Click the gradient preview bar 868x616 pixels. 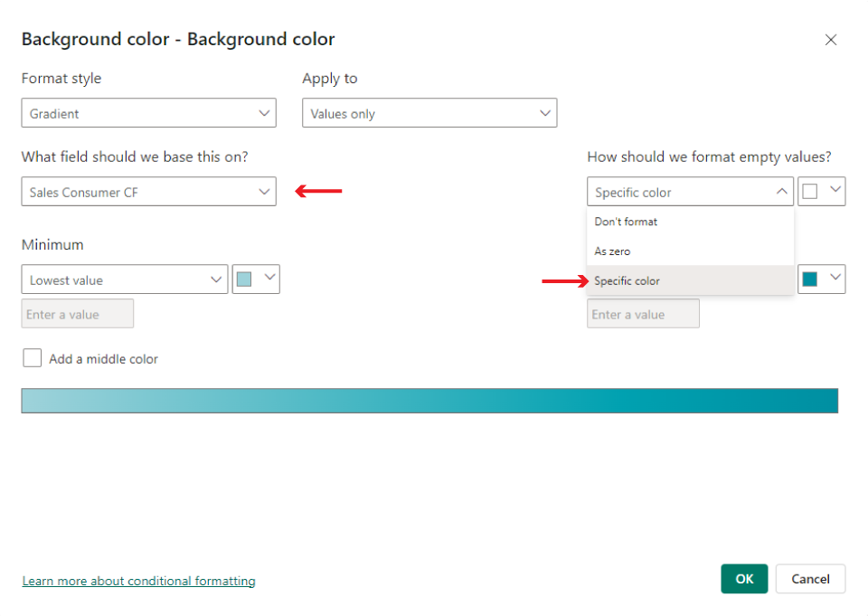tap(429, 401)
